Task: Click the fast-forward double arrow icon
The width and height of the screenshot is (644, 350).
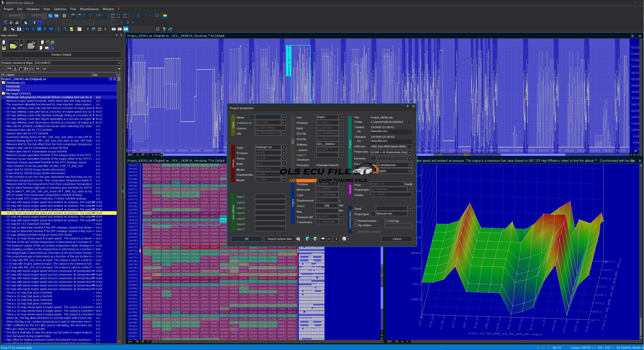Action: pos(51,29)
